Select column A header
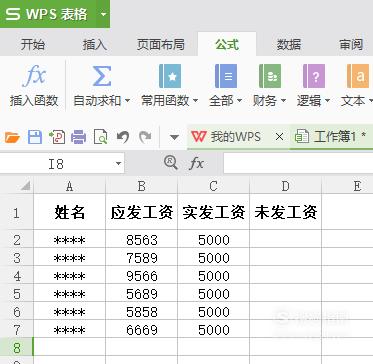373x364 pixels. click(x=69, y=186)
